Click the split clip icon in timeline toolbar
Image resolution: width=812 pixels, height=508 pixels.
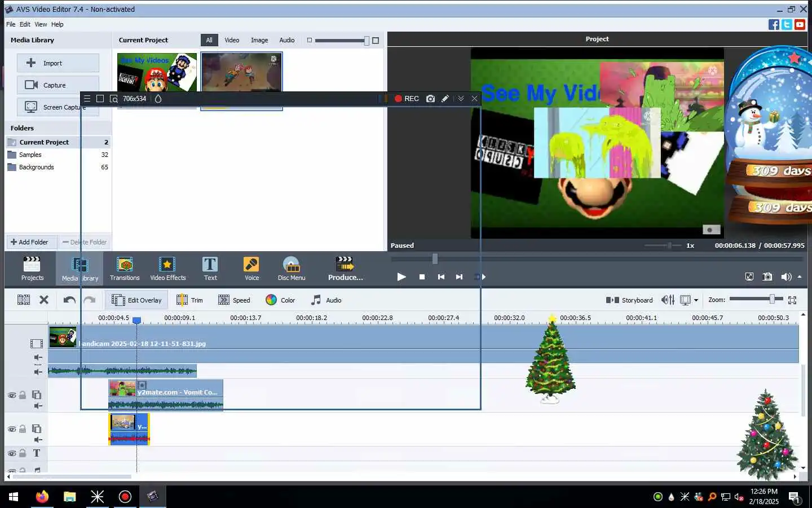(x=24, y=300)
